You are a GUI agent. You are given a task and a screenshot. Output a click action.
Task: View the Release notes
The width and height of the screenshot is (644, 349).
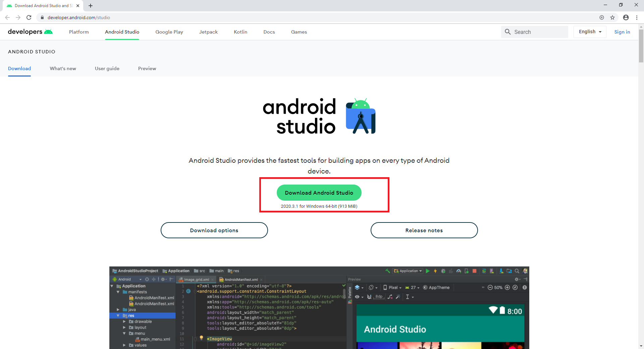pos(424,230)
